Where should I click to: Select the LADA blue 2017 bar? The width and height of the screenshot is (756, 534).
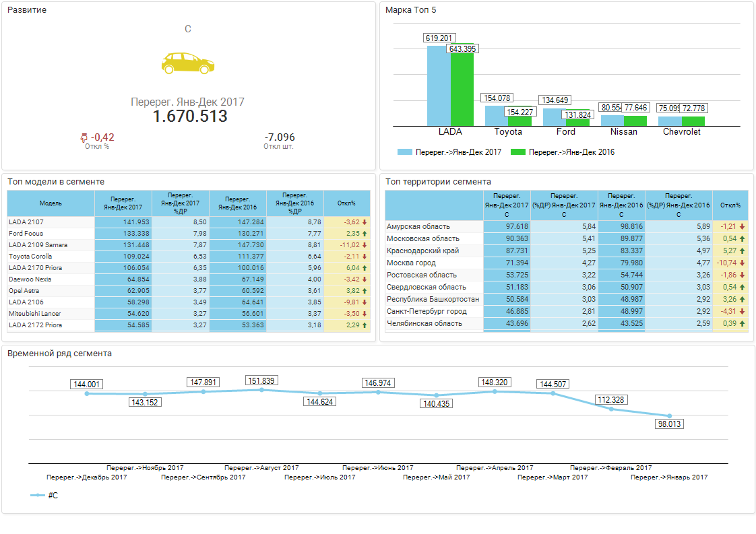click(439, 86)
